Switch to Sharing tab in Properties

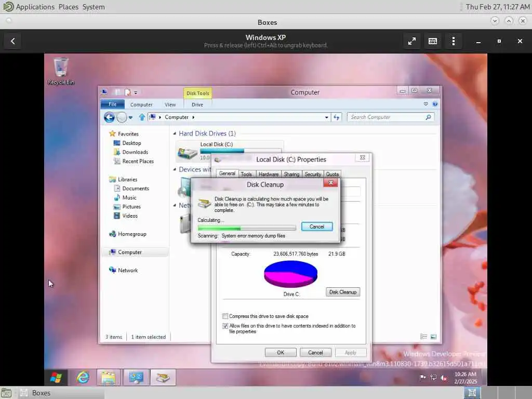pyautogui.click(x=291, y=174)
